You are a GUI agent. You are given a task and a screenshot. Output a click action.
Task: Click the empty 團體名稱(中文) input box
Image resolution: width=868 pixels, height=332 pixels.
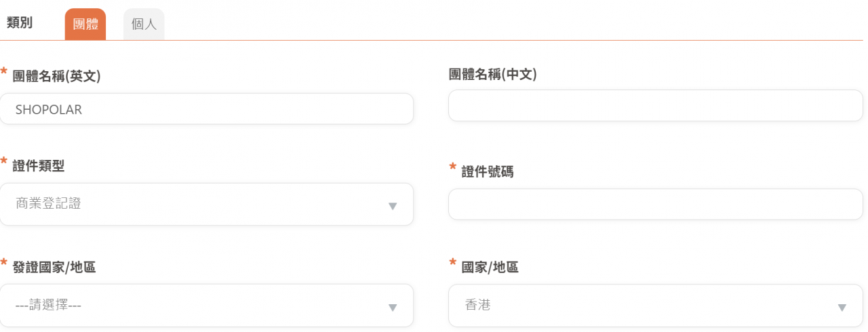[x=656, y=106]
